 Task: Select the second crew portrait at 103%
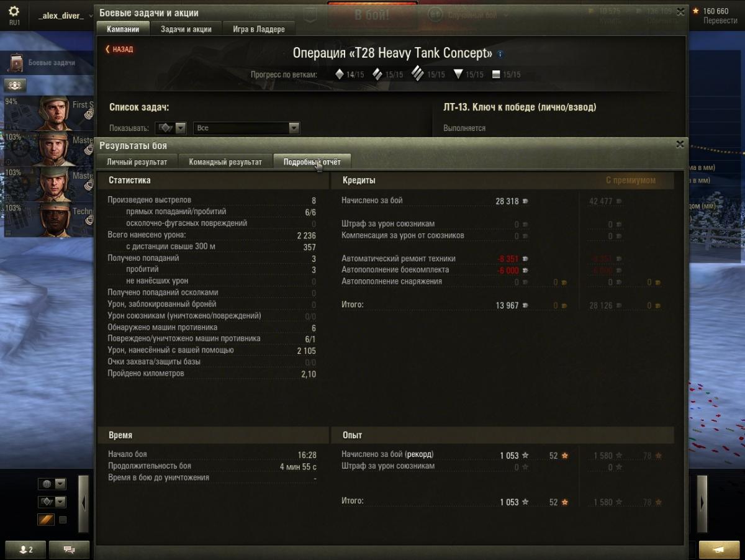coord(55,148)
